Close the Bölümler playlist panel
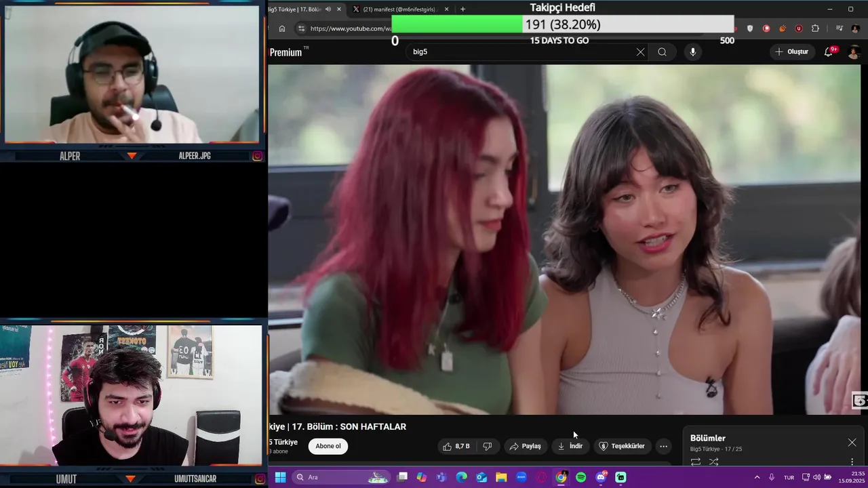Screen dimensions: 868x488 click(852, 443)
